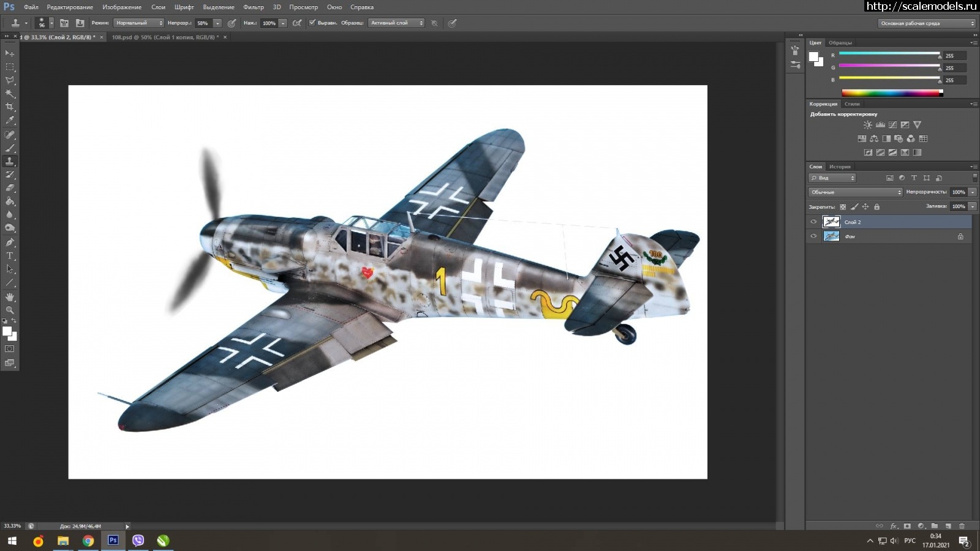Toggle lock all padlock icon

[876, 207]
